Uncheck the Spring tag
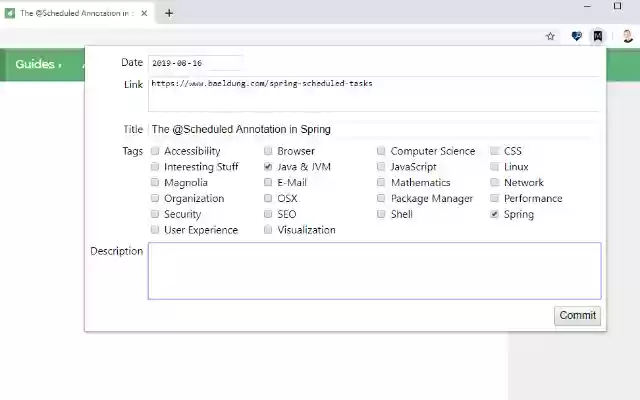Screen dimensions: 640x400 click(x=494, y=214)
